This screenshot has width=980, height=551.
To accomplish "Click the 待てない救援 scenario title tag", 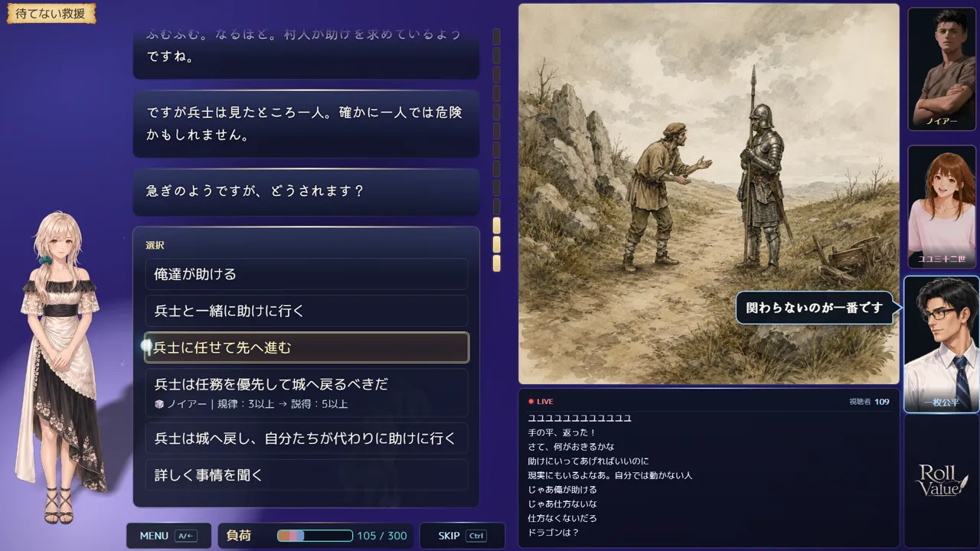I will coord(51,14).
